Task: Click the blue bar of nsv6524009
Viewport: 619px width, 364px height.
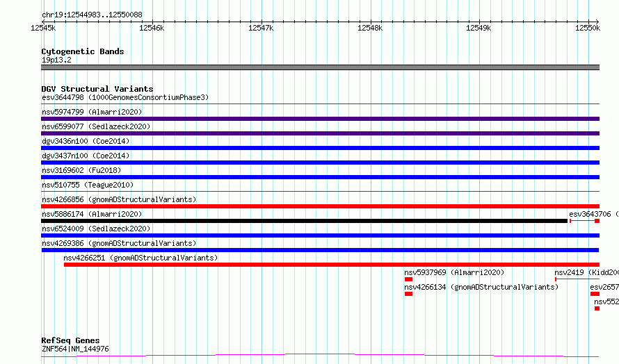Action: pyautogui.click(x=320, y=235)
